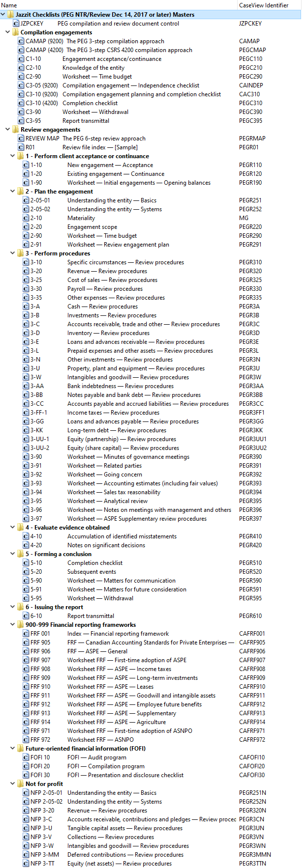Click the 3-A Cash review procedures icon
Screen dimensions: 305x868
pyautogui.click(x=26, y=307)
